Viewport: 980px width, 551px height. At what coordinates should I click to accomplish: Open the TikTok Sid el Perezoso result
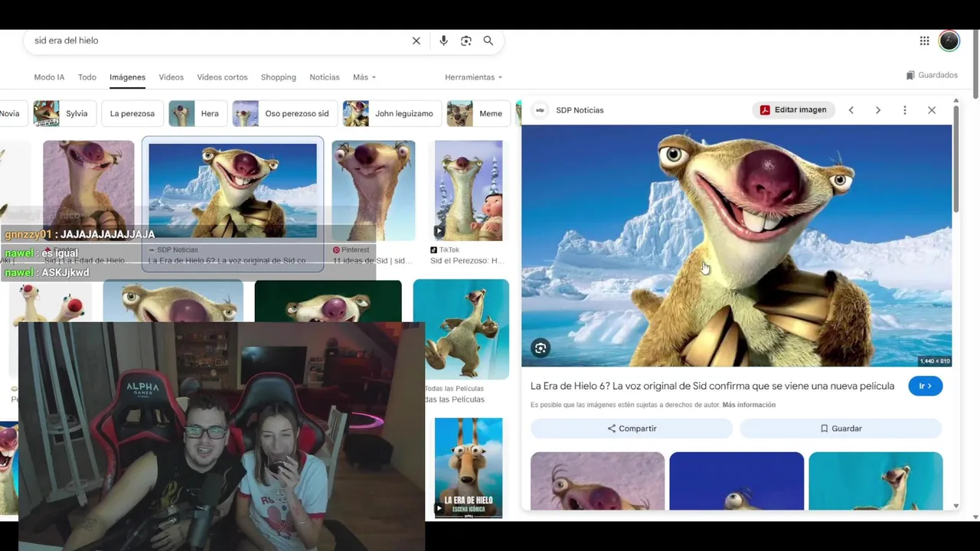469,191
